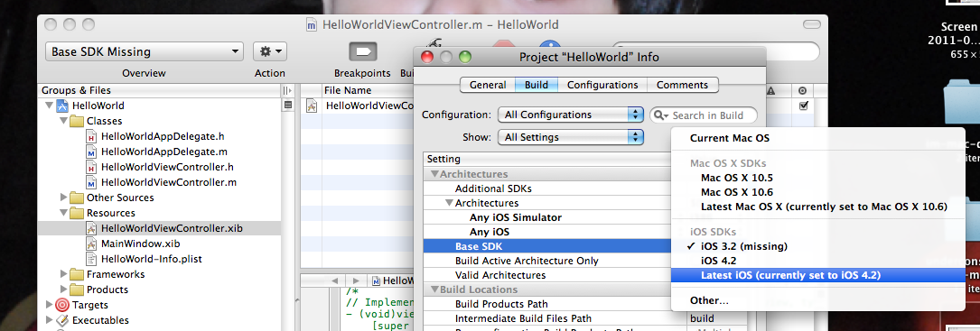Click the HelloWorld project icon in tree
This screenshot has height=331, width=980.
(x=62, y=106)
